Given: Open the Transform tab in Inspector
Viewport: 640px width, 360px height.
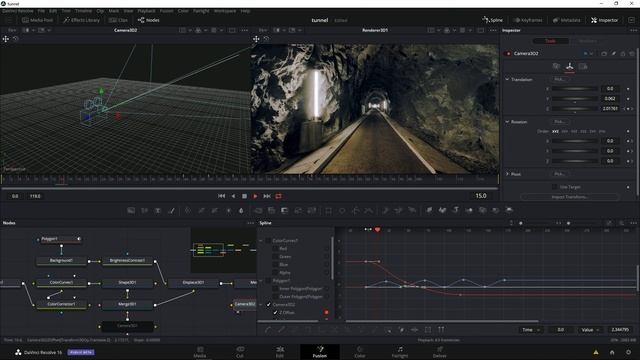Looking at the screenshot, I should coord(569,66).
